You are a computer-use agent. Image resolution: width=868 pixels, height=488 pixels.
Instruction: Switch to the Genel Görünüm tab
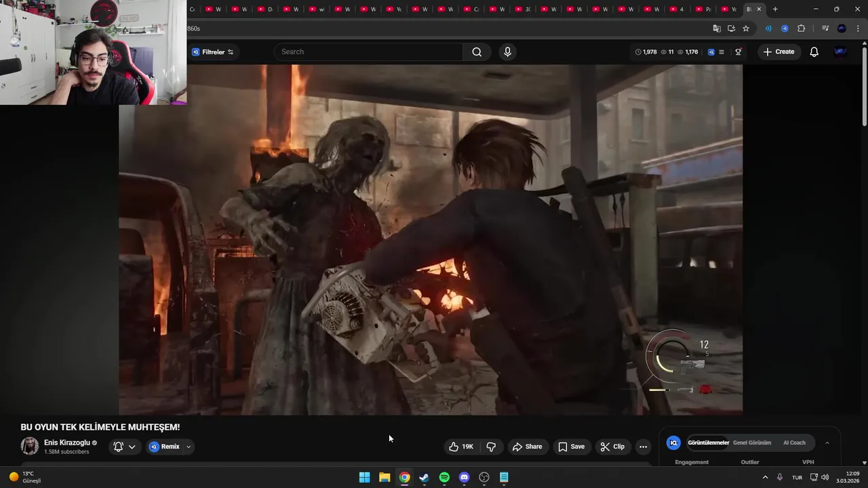752,443
